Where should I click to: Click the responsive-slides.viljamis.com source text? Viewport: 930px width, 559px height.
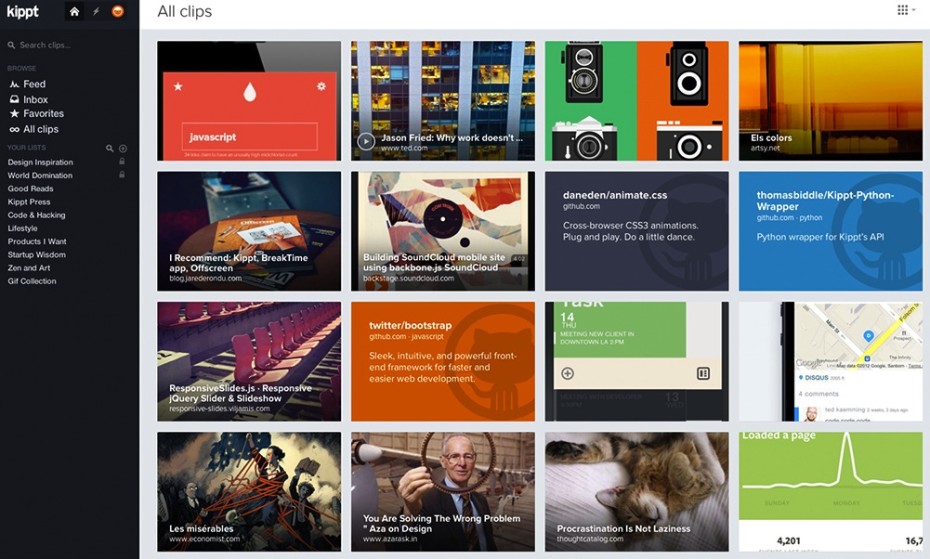219,408
